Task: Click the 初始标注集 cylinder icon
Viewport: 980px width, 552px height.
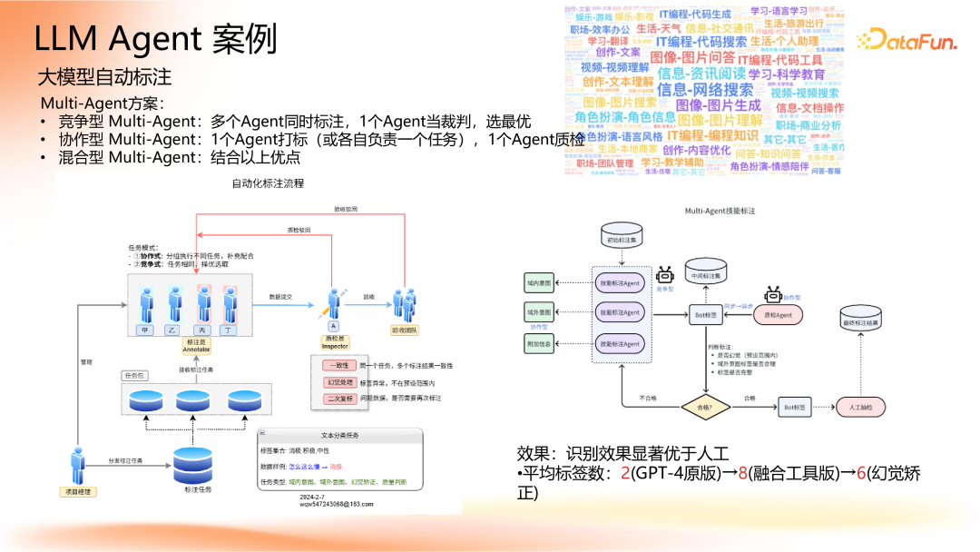Action: pyautogui.click(x=622, y=234)
